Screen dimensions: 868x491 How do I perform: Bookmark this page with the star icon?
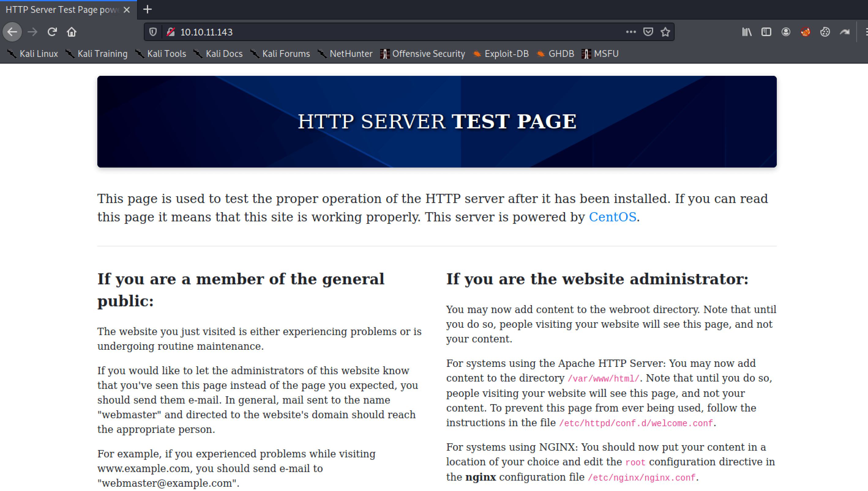664,32
